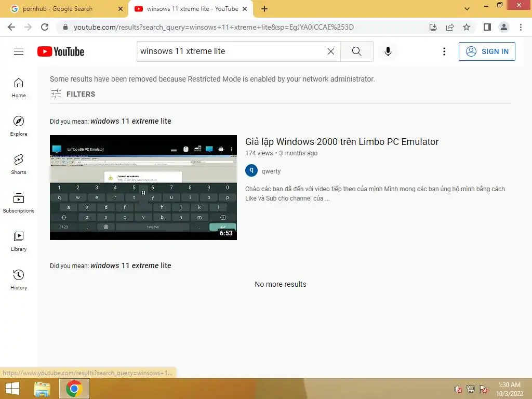Open the Windows Start button
The width and height of the screenshot is (532, 399).
click(12, 389)
